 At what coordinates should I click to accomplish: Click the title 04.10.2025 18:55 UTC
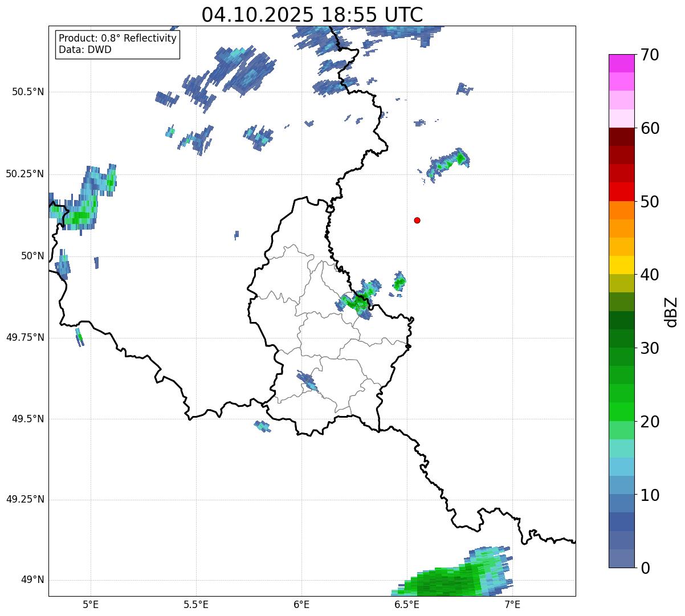point(312,15)
